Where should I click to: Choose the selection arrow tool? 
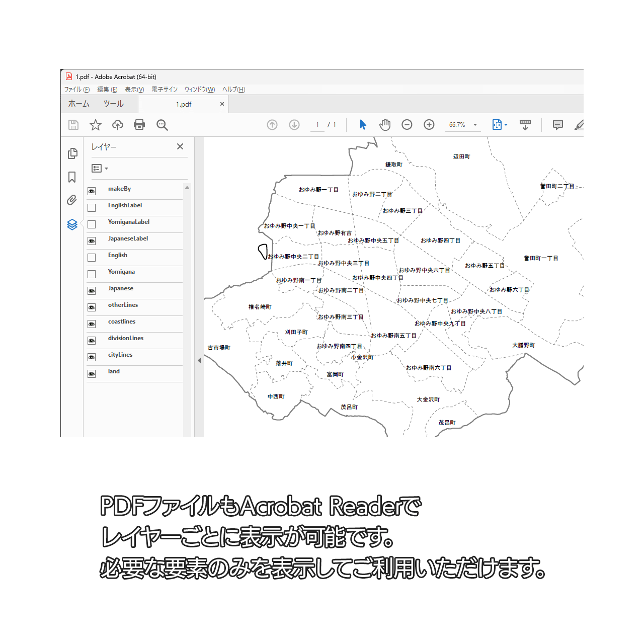point(363,125)
